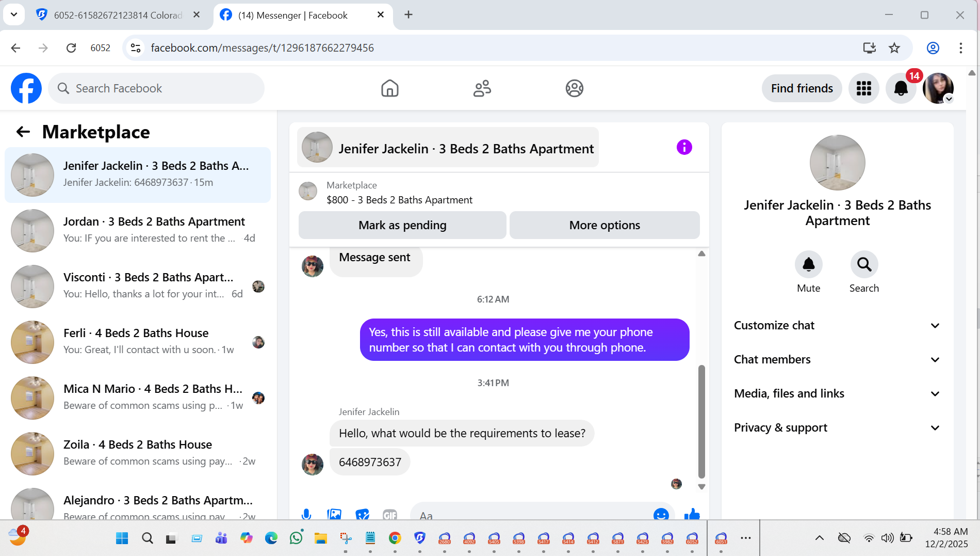Choose a sticker from the sticker icon
The width and height of the screenshot is (980, 556).
363,514
